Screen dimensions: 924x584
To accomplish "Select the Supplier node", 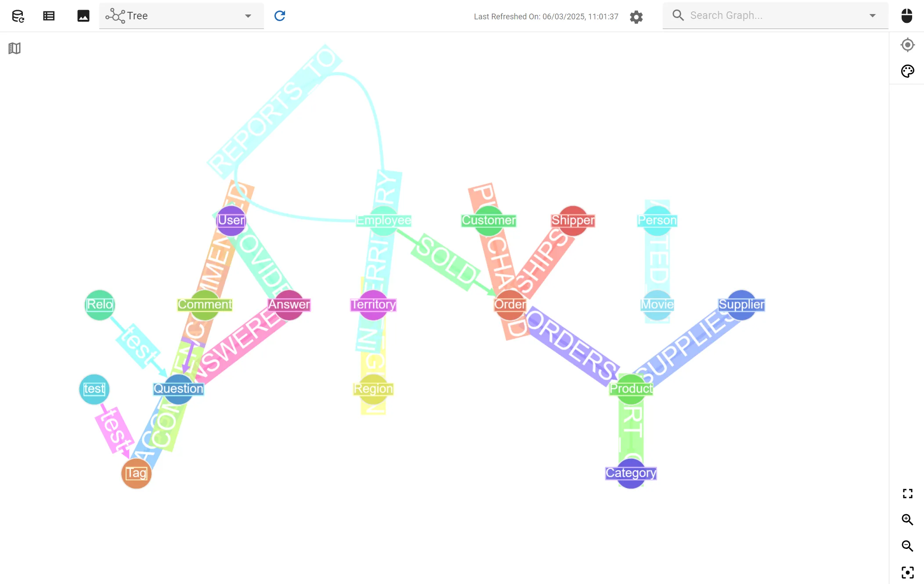I will (741, 304).
